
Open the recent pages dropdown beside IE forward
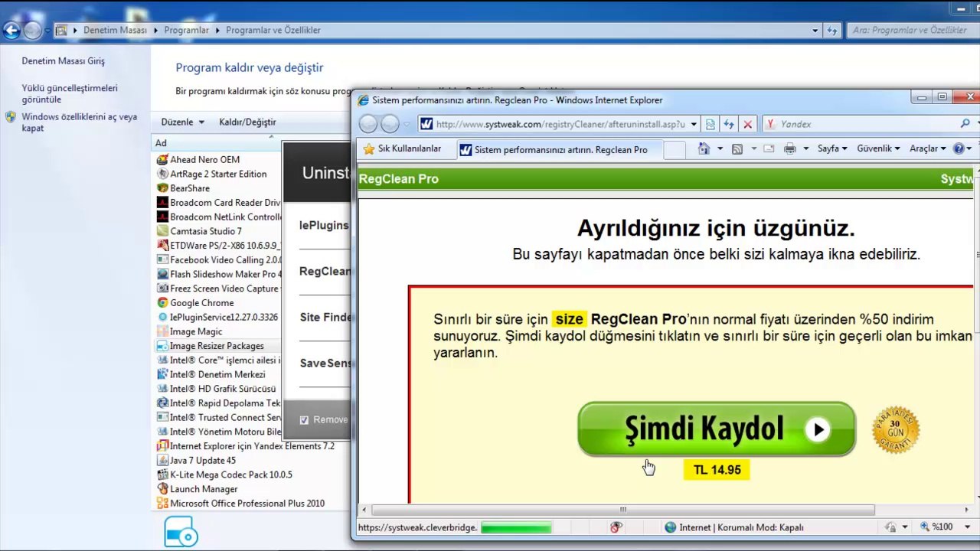point(407,124)
